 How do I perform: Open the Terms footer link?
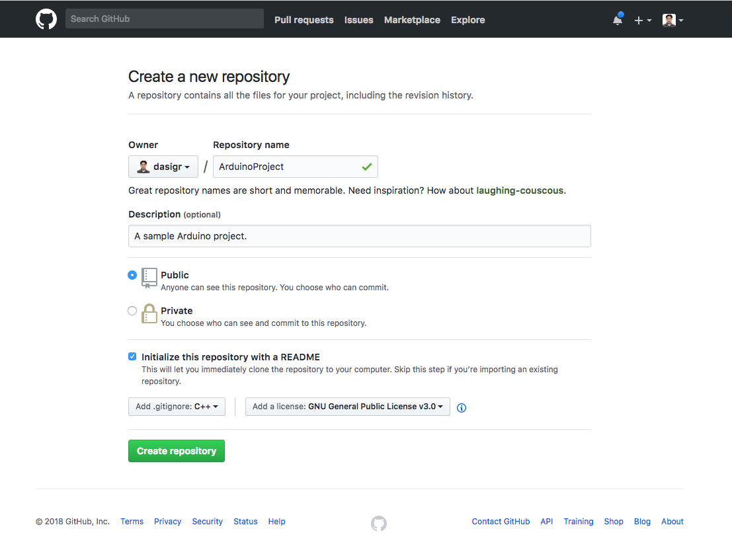coord(132,521)
